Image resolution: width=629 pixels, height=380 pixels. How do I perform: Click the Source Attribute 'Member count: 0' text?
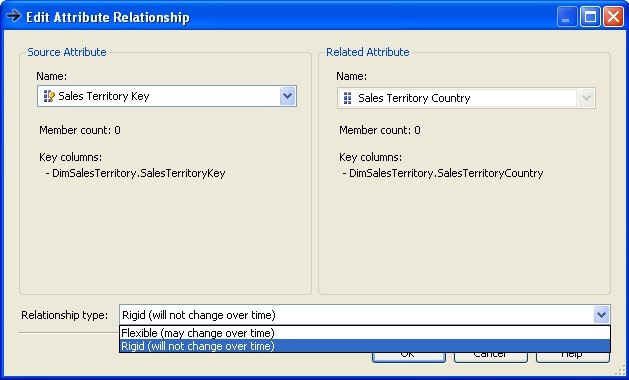(x=80, y=130)
